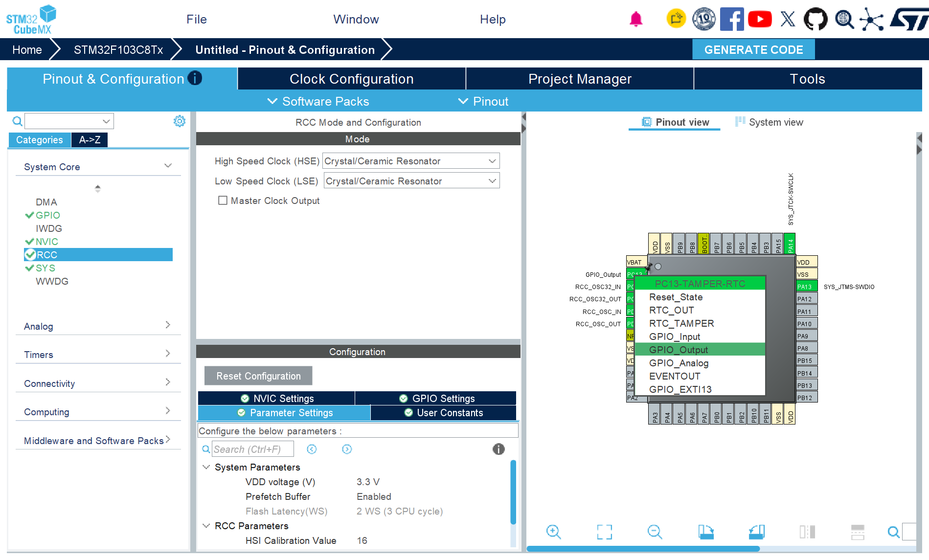Image resolution: width=929 pixels, height=560 pixels.
Task: Choose Reset_State in the PC13 pin menu
Action: pyautogui.click(x=700, y=297)
